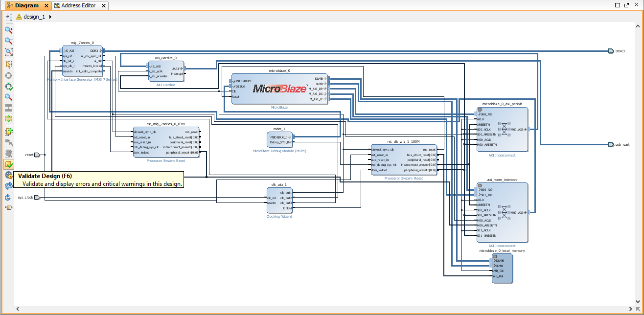Click the gear icon below Validate Design
This screenshot has width=644, height=315.
(x=8, y=175)
